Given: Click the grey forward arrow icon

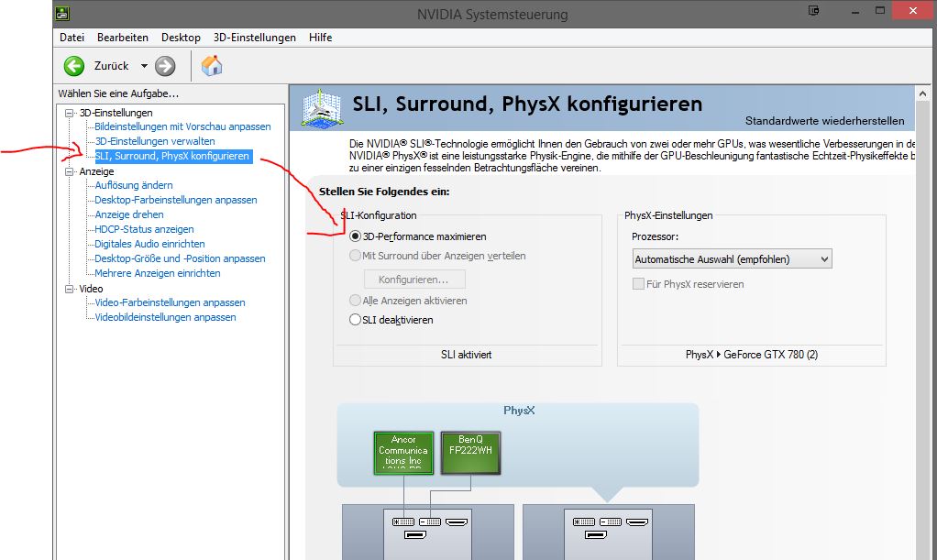Looking at the screenshot, I should (165, 66).
